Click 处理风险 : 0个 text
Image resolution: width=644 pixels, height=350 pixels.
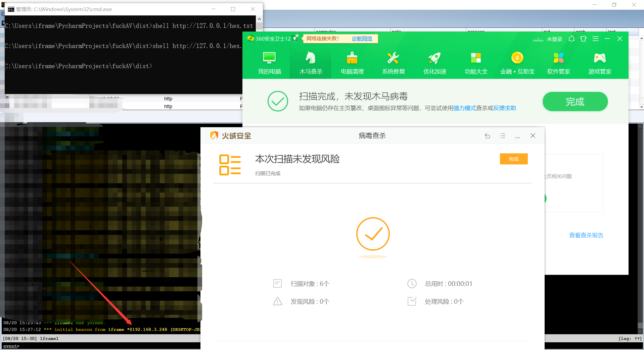pos(444,302)
